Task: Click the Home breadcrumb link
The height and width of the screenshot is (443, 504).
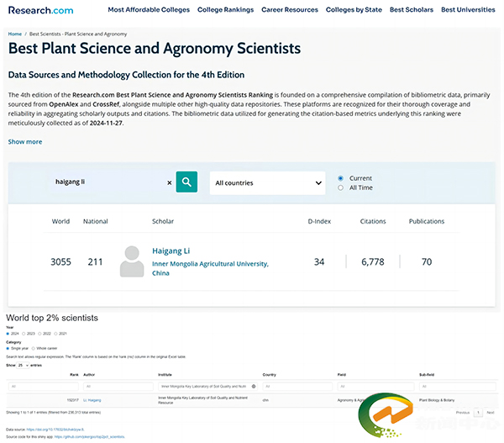Action: point(14,34)
